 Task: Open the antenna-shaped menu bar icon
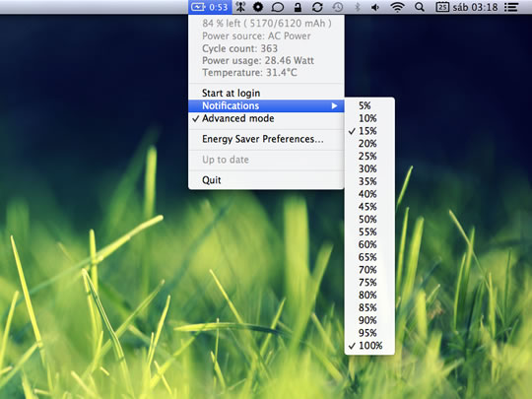(x=240, y=7)
